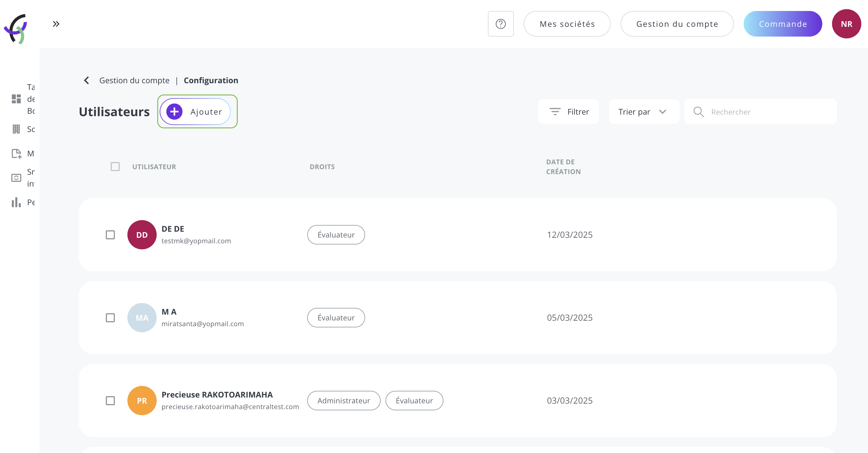Click the Commande button
868x453 pixels.
pyautogui.click(x=783, y=24)
